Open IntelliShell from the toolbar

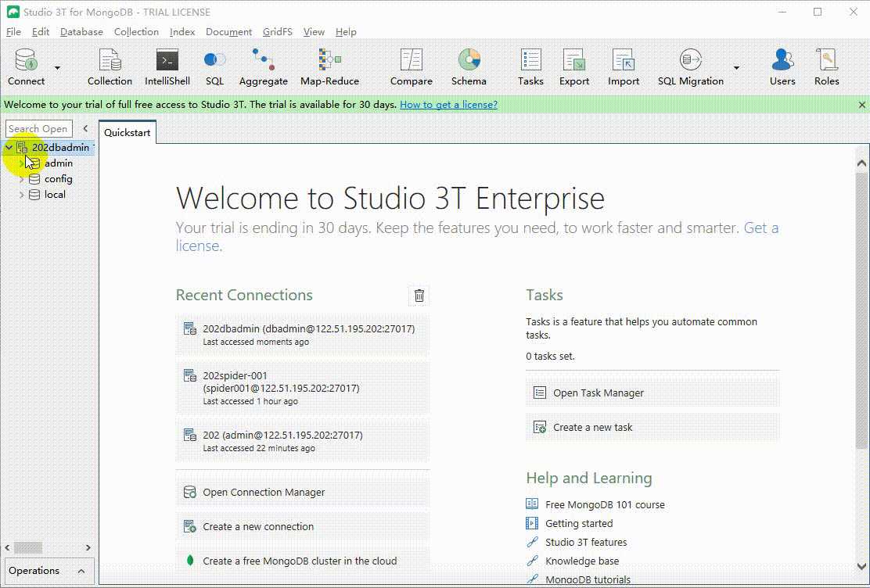click(167, 67)
